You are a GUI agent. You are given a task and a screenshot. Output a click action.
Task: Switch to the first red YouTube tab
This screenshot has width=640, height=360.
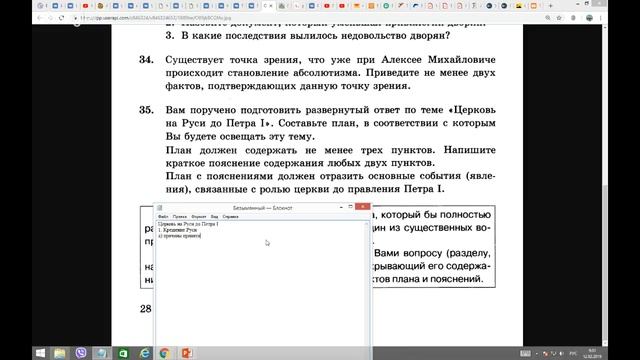click(x=85, y=6)
